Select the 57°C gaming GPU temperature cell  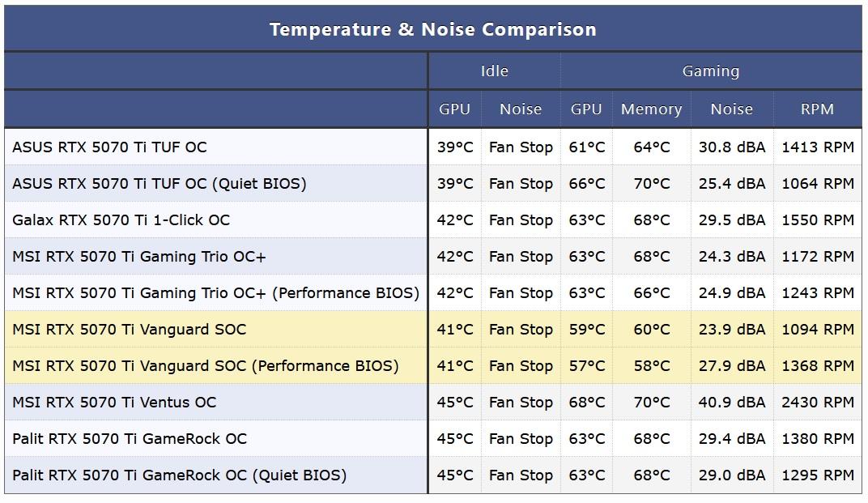coord(586,366)
